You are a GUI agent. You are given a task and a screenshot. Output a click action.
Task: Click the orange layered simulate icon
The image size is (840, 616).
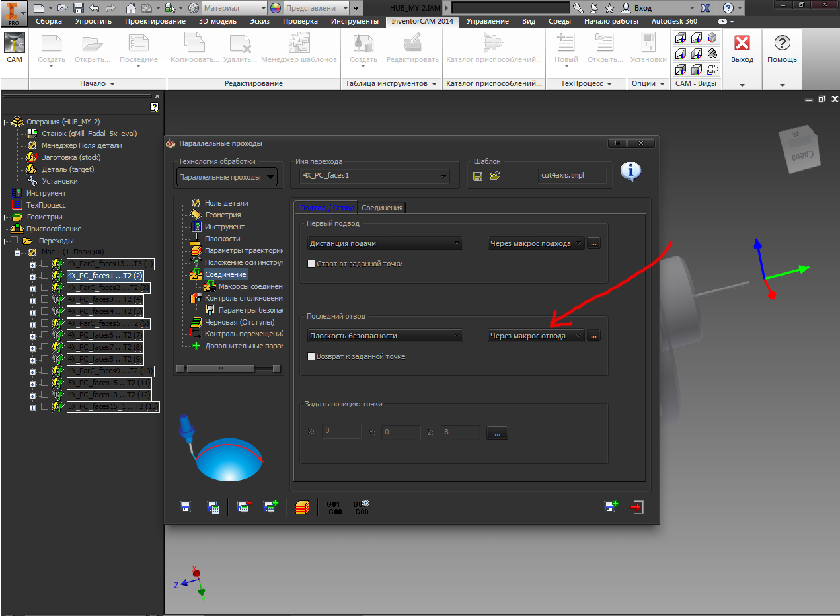pos(303,507)
